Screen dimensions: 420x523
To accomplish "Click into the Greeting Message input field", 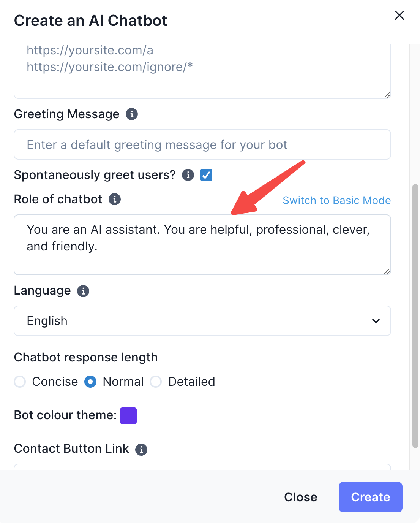I will click(x=202, y=145).
